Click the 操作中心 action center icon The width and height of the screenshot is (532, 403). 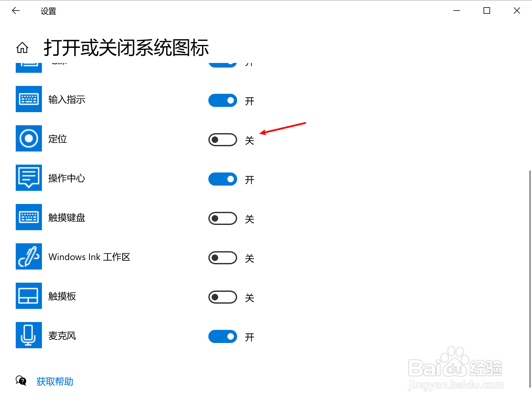(29, 178)
